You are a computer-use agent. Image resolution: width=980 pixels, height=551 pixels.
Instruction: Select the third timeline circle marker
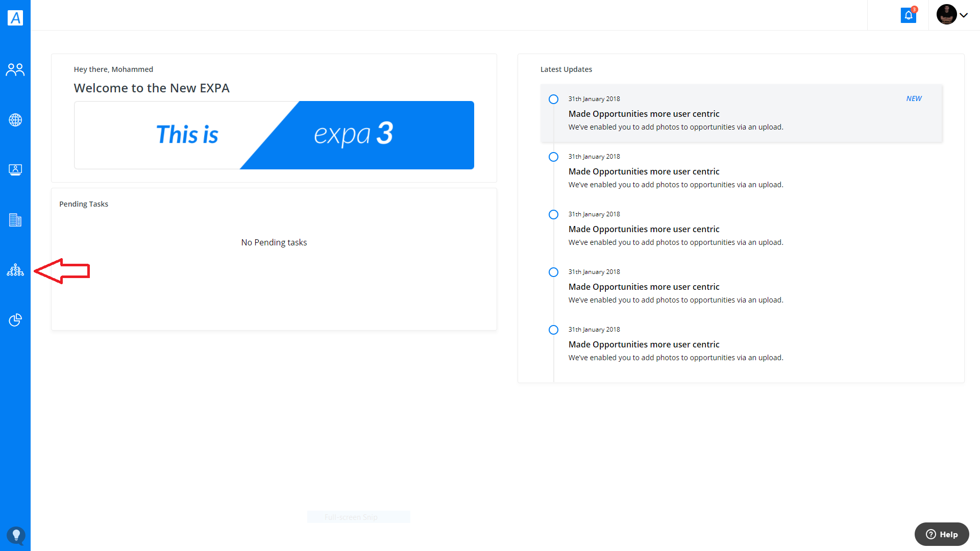[553, 214]
